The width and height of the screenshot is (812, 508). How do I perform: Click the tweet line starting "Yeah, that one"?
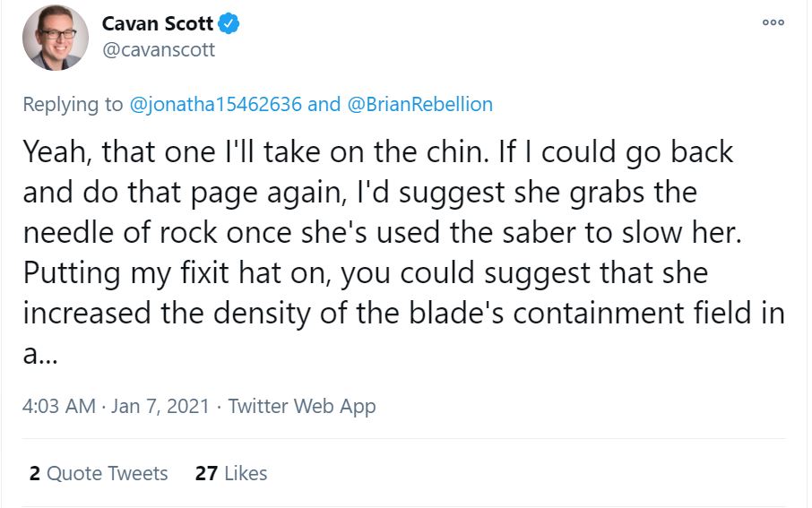(376, 152)
